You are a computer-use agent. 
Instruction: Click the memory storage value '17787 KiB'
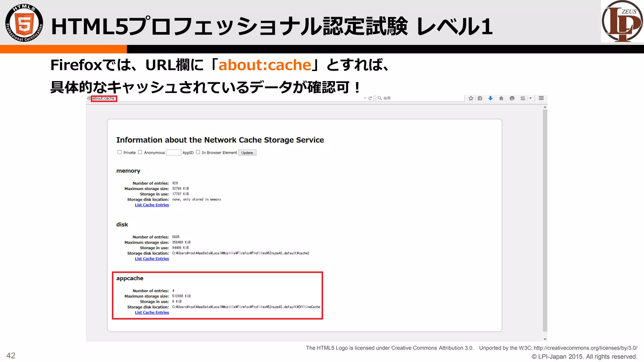(x=180, y=194)
